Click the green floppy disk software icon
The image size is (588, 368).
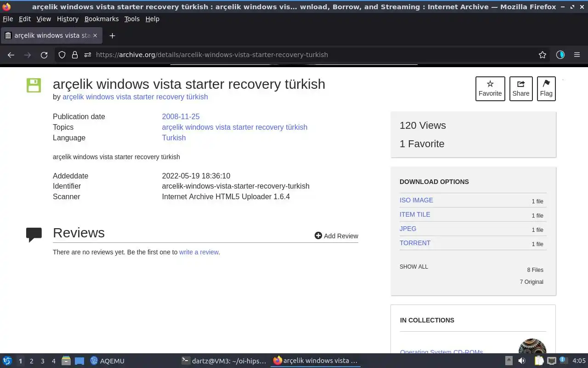point(34,85)
